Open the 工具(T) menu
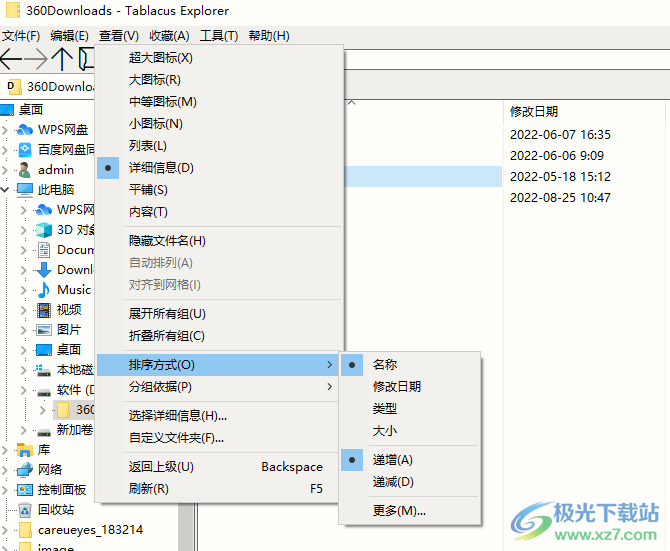670x551 pixels. tap(219, 36)
